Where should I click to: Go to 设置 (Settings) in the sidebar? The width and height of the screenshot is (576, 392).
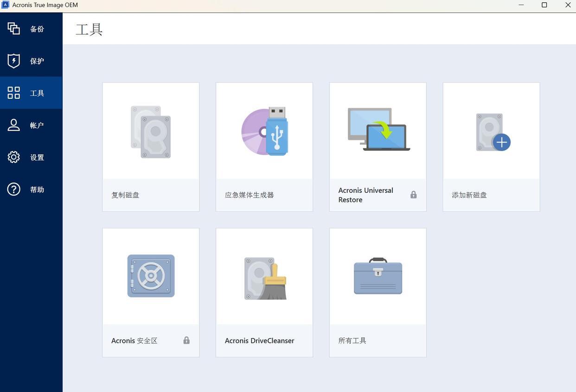pos(31,157)
